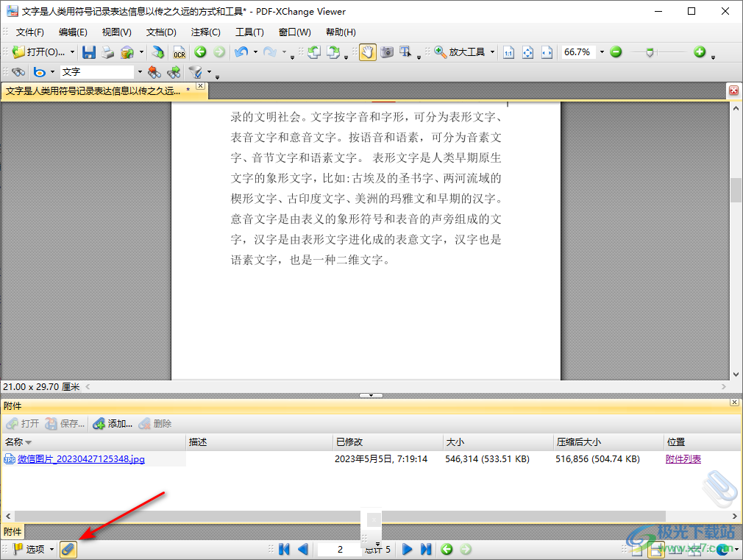Open the 文件(F) menu

click(x=30, y=32)
